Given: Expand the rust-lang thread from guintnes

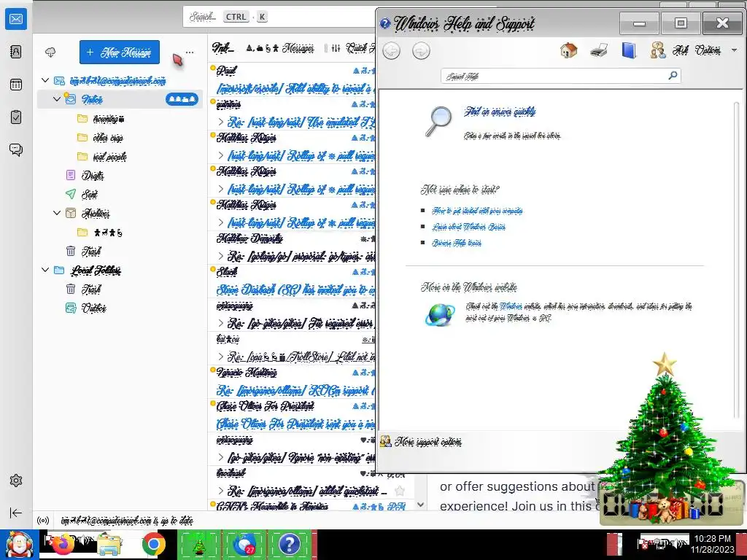Looking at the screenshot, I should coord(220,122).
